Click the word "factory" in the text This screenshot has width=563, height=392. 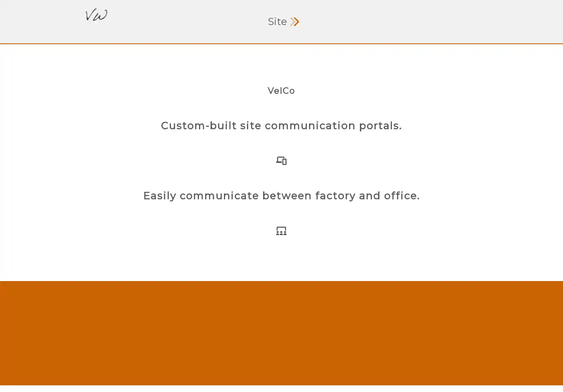click(x=335, y=196)
